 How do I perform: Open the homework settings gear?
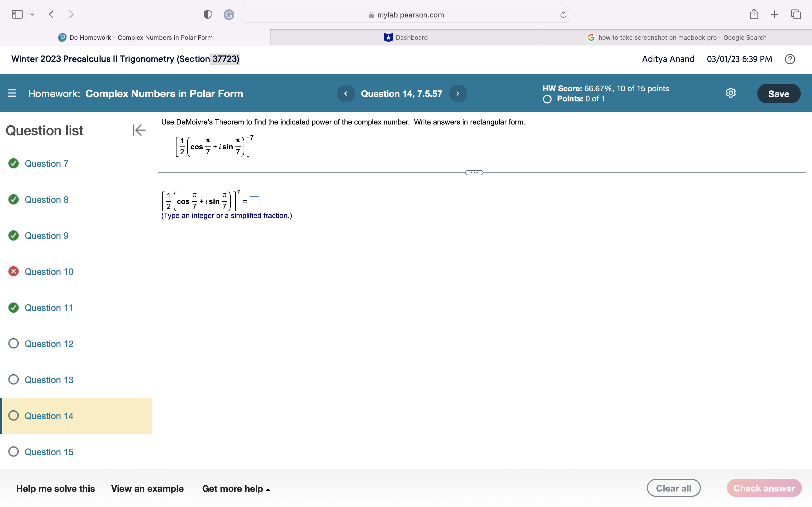pyautogui.click(x=731, y=93)
